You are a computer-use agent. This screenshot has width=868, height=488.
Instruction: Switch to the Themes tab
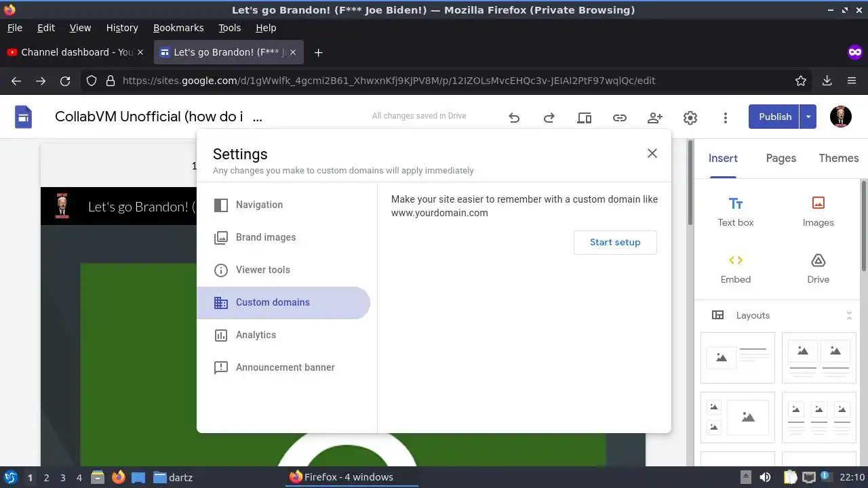point(839,158)
